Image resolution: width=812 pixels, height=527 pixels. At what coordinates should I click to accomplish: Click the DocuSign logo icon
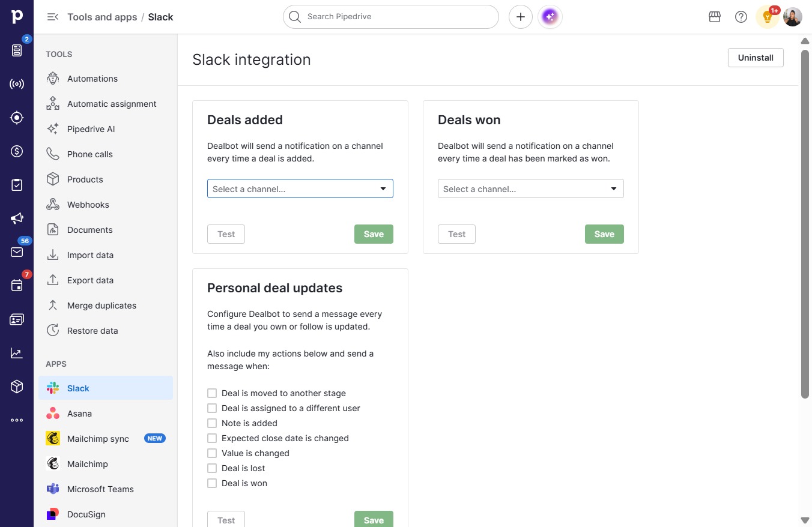53,514
